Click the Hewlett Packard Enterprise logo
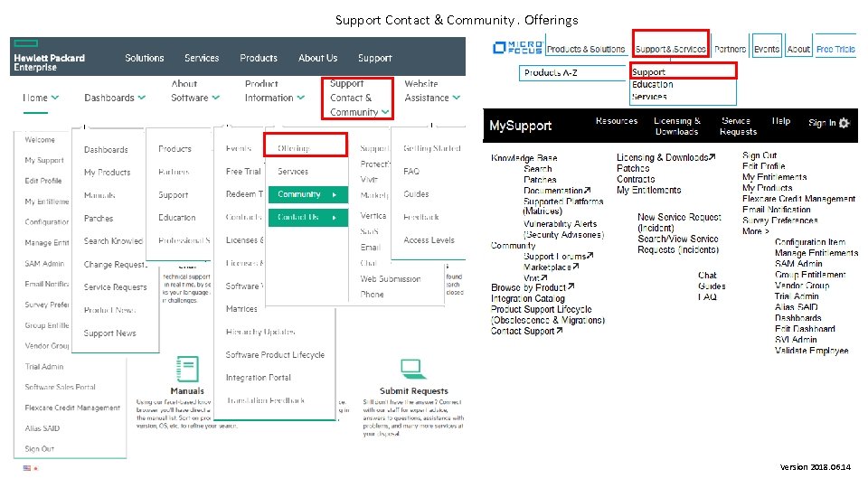 click(x=49, y=56)
